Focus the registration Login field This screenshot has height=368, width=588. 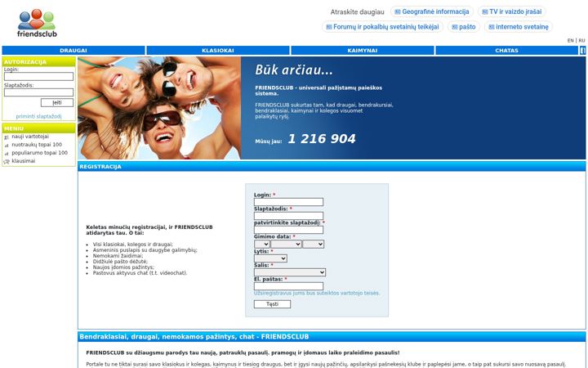(x=288, y=202)
